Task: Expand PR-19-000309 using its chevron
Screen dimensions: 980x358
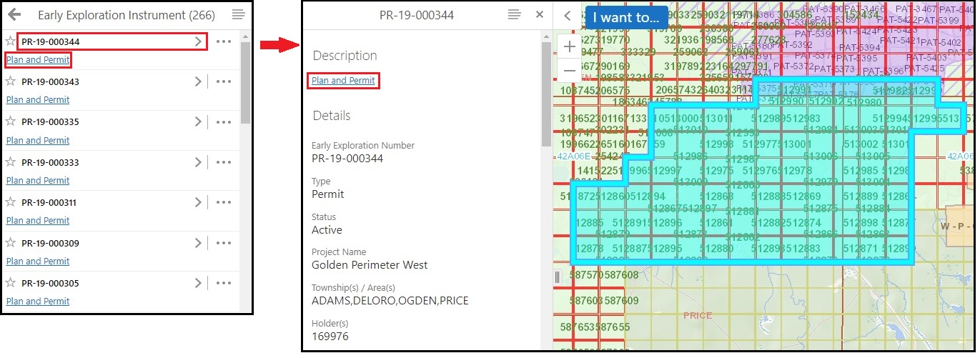Action: click(198, 243)
